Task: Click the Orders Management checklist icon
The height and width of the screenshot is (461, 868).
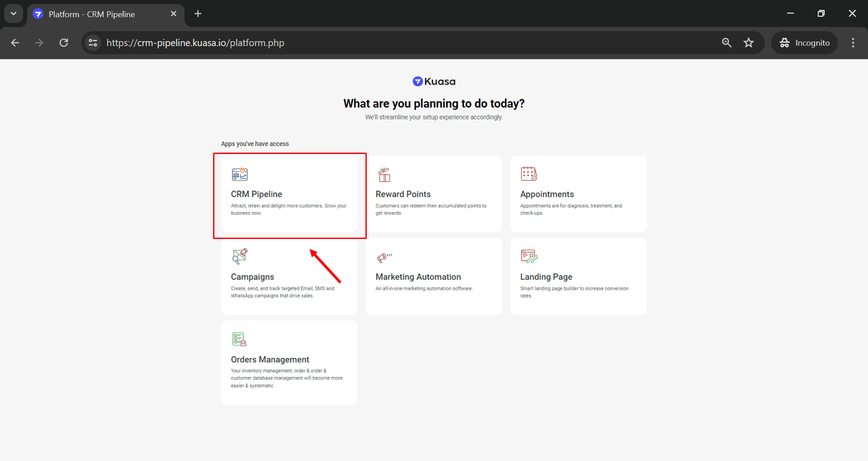Action: (239, 339)
